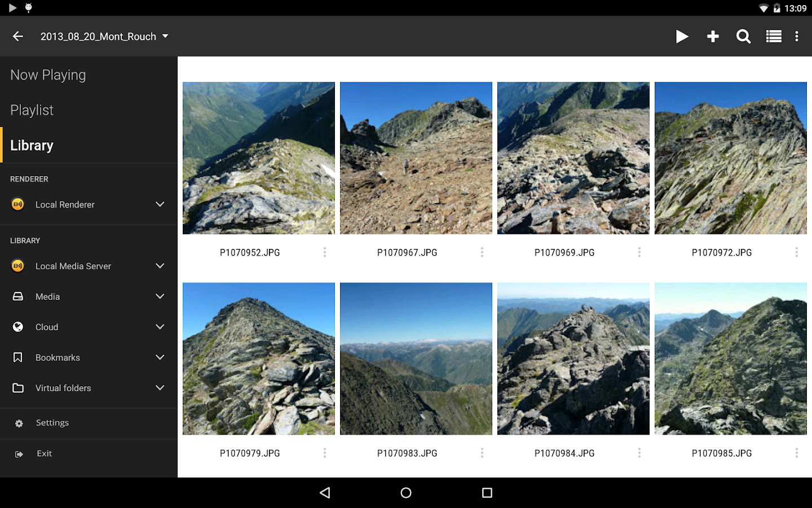The width and height of the screenshot is (812, 508).
Task: Switch to list view using the toolbar icon
Action: click(x=773, y=36)
